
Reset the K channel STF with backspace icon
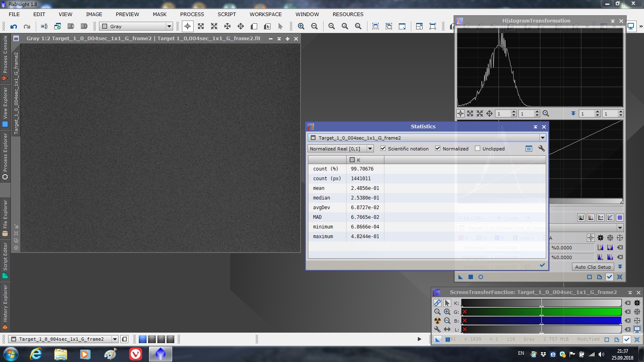pyautogui.click(x=627, y=303)
